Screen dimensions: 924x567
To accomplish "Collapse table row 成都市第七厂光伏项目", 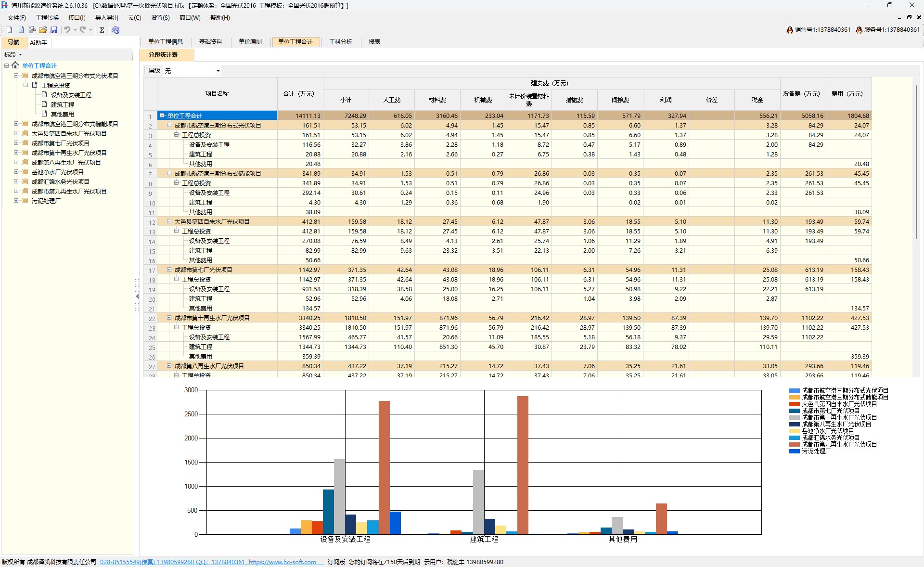I will [169, 270].
